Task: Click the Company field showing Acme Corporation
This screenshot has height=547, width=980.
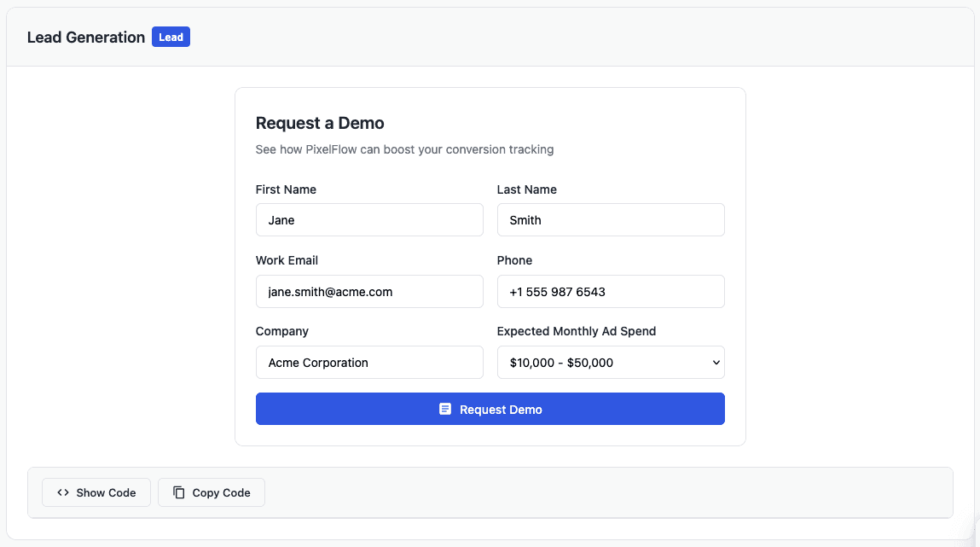Action: (369, 362)
